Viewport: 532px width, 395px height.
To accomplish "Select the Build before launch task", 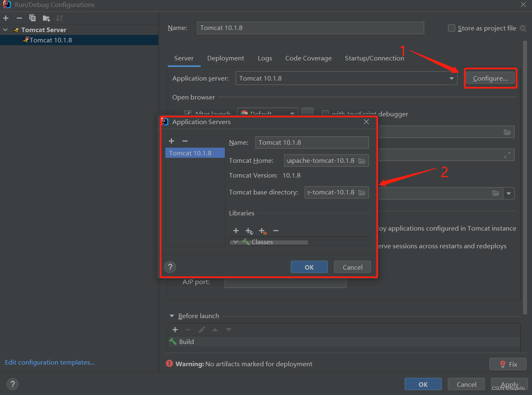I will (344, 342).
